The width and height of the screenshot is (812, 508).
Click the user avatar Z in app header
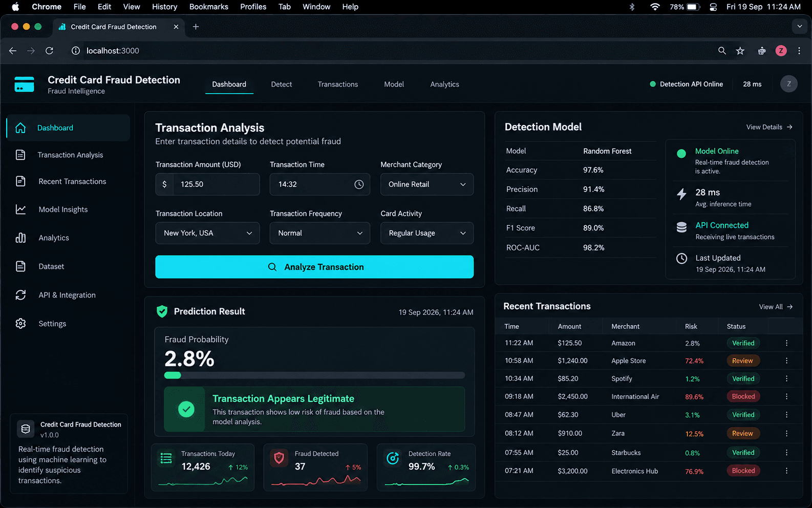(788, 84)
